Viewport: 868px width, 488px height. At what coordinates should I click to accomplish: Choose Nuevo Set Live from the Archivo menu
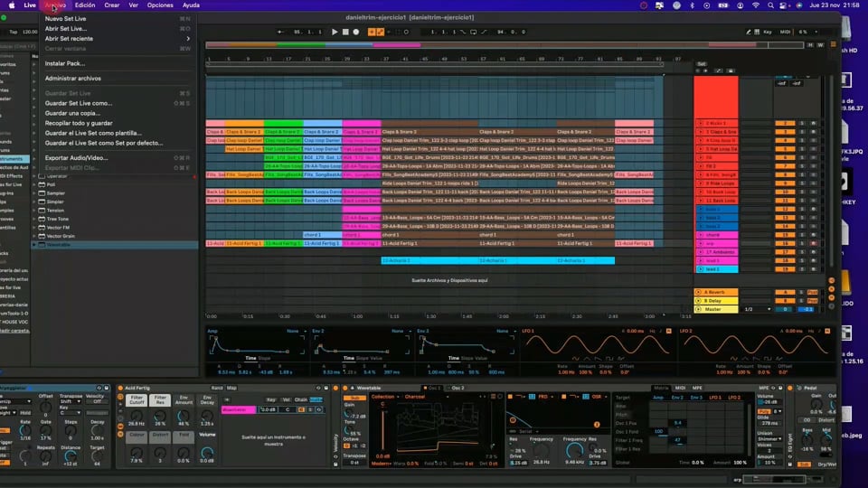(65, 19)
